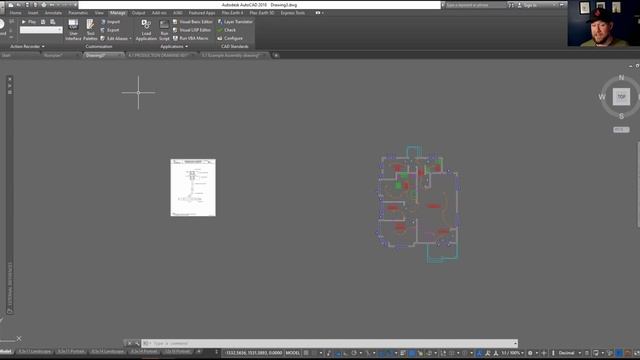Click the W compass point on the ViewCube
Image resolution: width=640 pixels, height=360 pixels.
tap(602, 97)
